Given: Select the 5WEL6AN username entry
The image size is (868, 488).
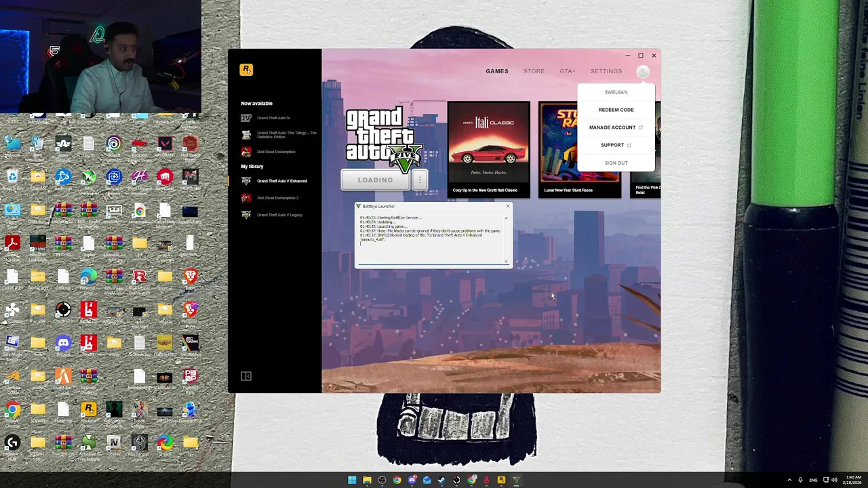Looking at the screenshot, I should pos(616,92).
